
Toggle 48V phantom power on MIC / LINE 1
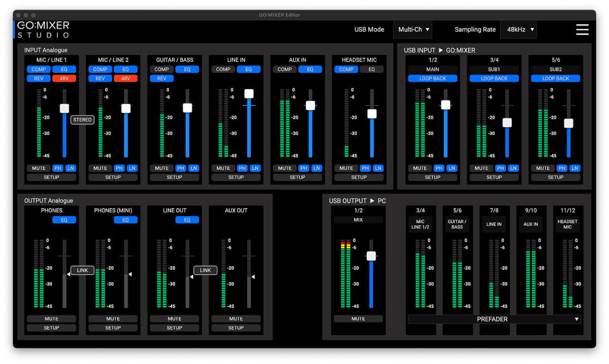click(65, 78)
